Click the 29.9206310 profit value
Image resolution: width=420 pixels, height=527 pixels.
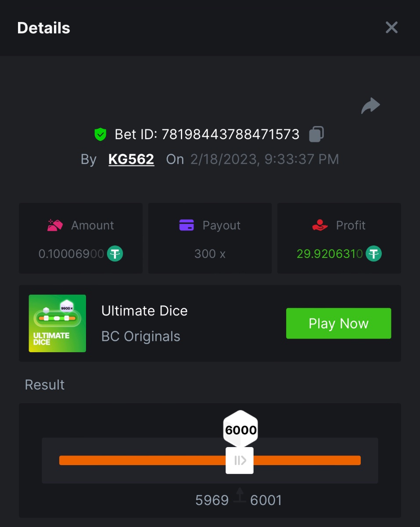[x=330, y=253]
